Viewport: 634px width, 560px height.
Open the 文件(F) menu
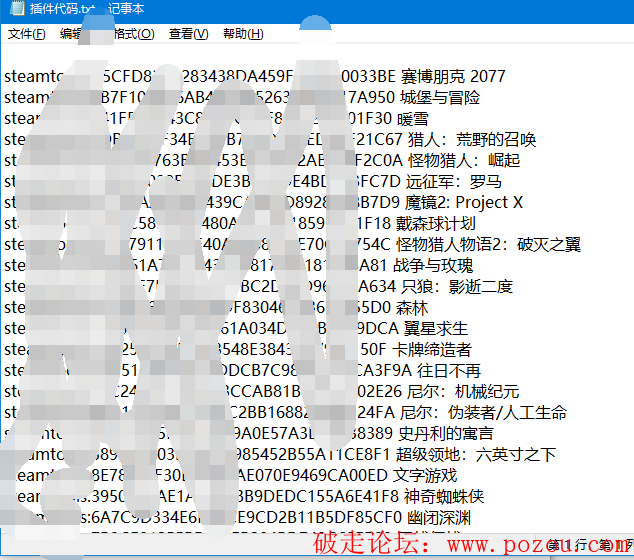(x=27, y=34)
